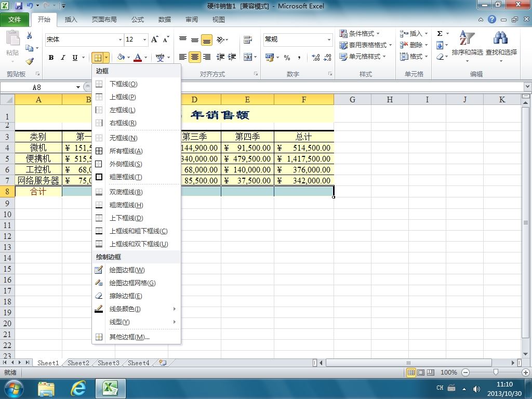Viewport: 532px width, 399px height.
Task: Click the Align Text Left icon
Action: [x=183, y=57]
